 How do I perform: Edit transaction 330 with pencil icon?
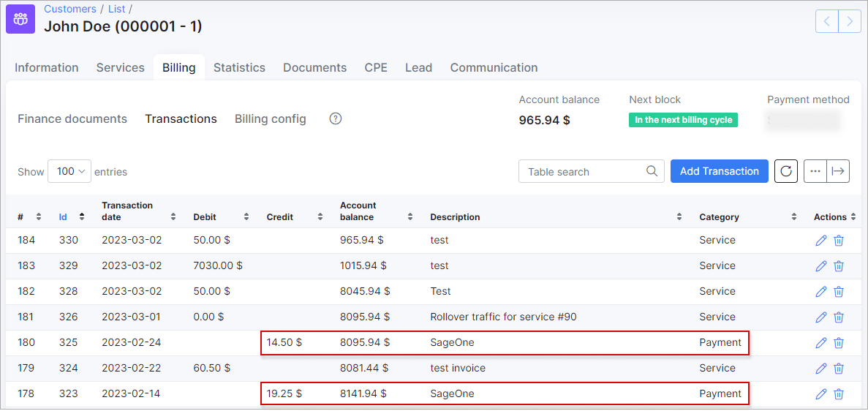point(821,241)
